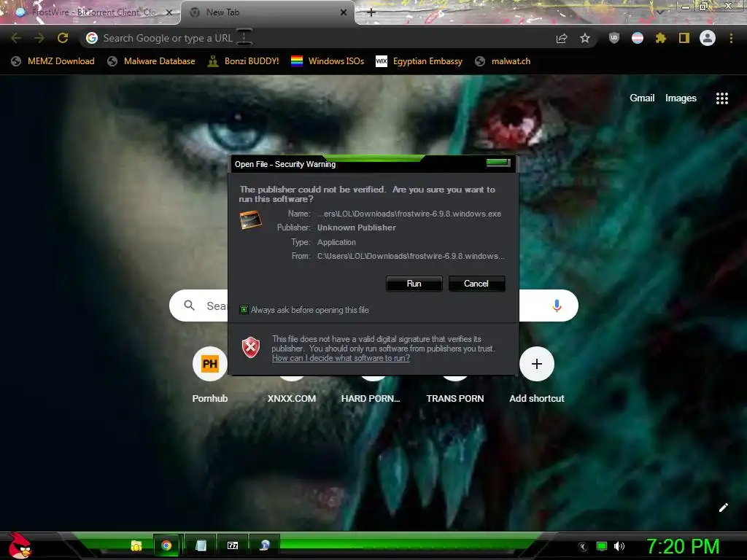The height and width of the screenshot is (560, 747).
Task: Open a new browser tab with the plus button
Action: (x=371, y=12)
